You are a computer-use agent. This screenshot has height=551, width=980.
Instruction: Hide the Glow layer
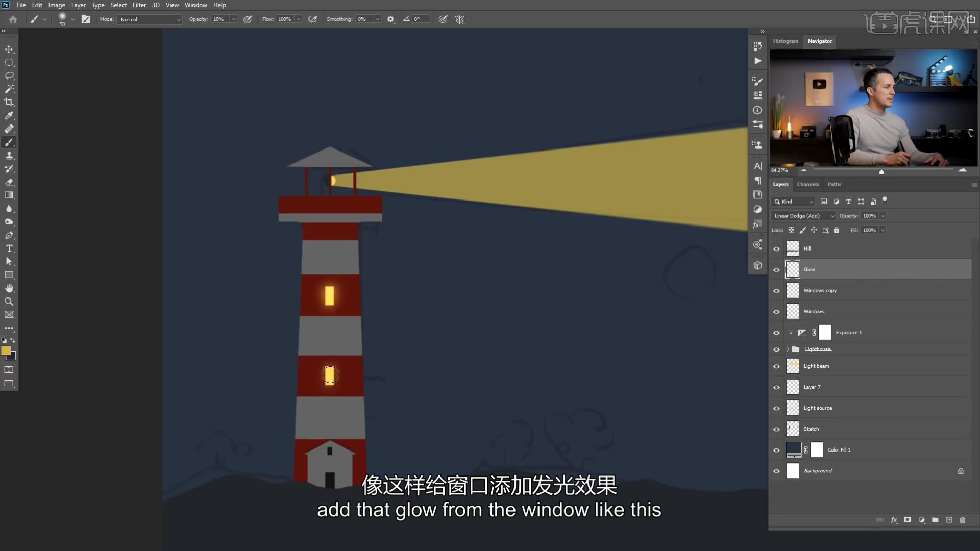click(x=777, y=270)
